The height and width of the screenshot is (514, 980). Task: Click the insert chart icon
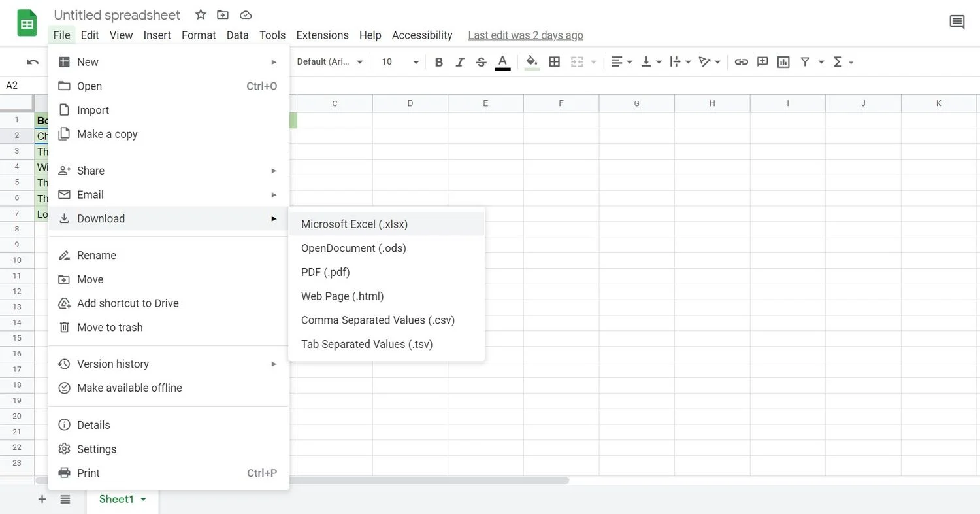point(783,62)
